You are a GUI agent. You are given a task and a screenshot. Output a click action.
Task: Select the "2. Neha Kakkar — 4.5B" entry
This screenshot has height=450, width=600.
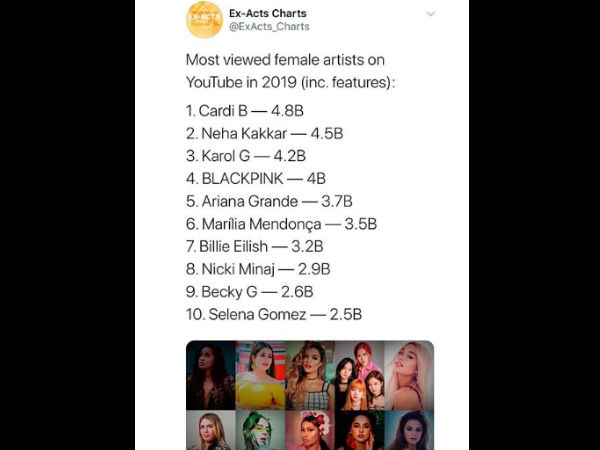pos(264,133)
